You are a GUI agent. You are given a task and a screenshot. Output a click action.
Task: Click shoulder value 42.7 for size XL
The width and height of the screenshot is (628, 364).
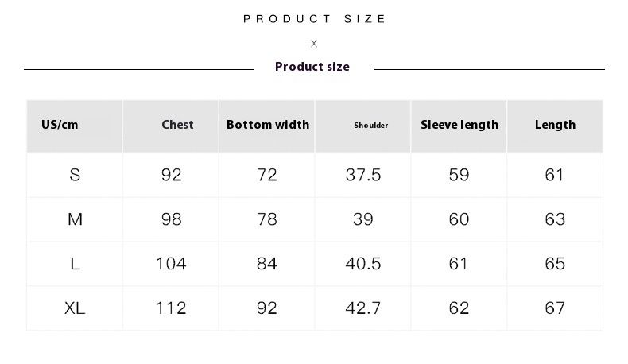coord(363,308)
